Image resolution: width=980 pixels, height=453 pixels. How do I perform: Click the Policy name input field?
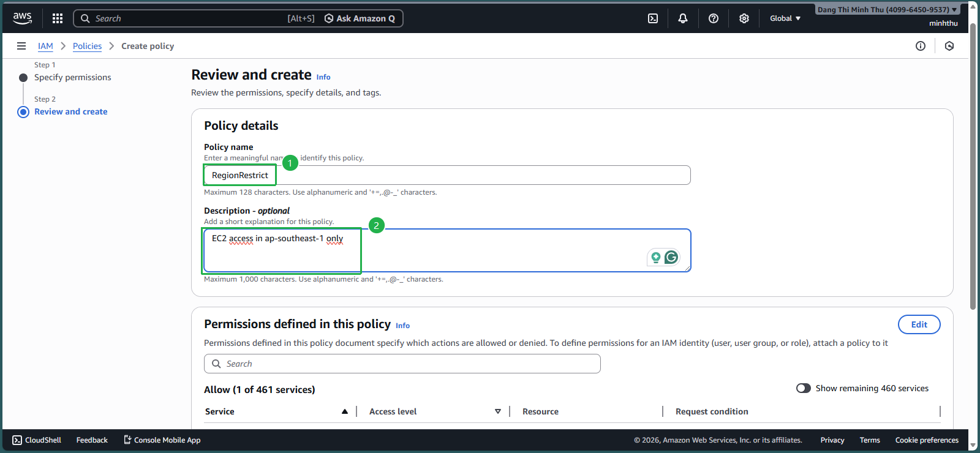click(x=447, y=175)
